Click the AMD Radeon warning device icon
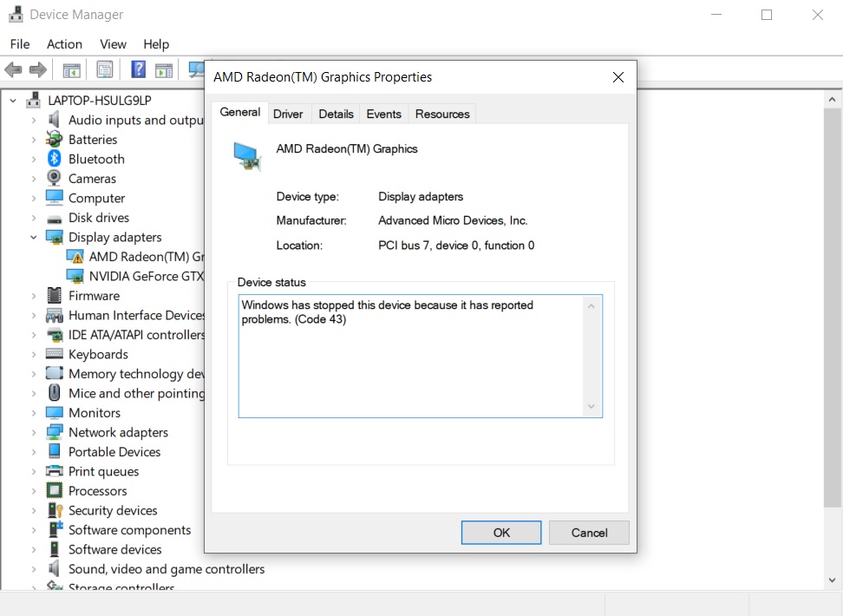 point(75,257)
